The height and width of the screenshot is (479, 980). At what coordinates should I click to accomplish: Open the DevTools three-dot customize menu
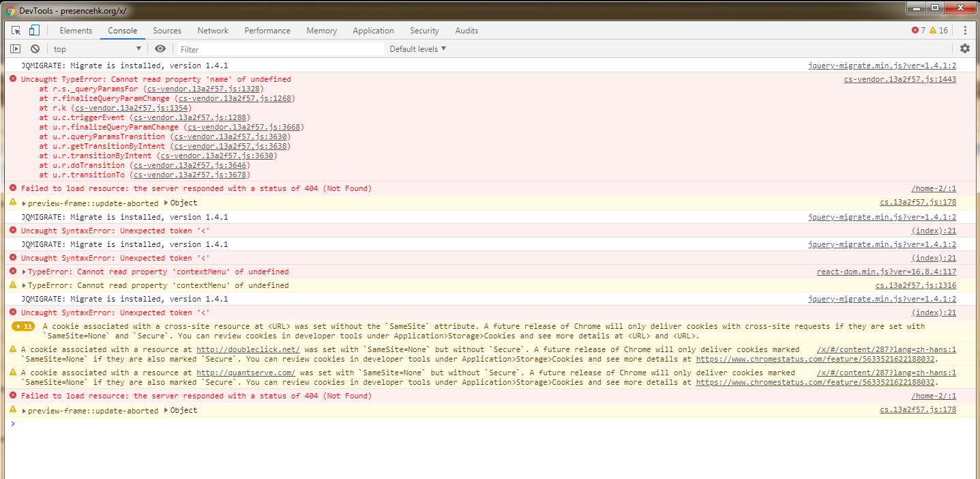point(965,31)
